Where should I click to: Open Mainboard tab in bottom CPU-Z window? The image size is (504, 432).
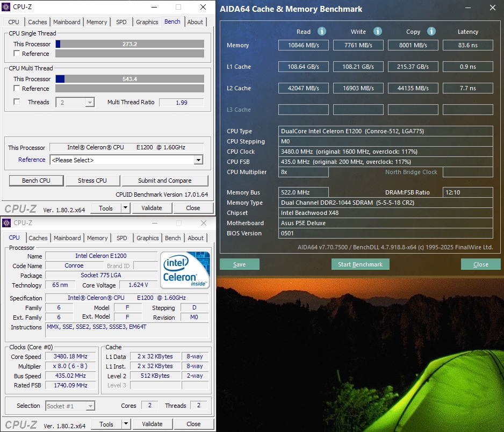[x=67, y=238]
